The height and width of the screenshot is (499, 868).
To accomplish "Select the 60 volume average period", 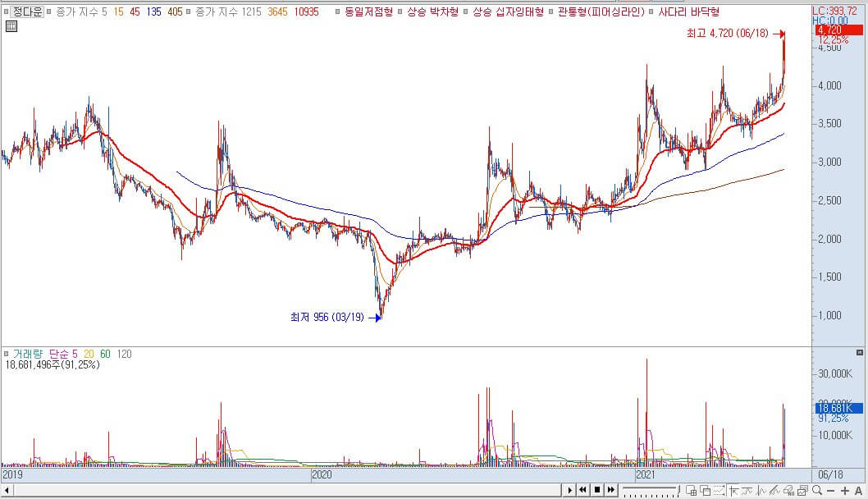I will point(105,354).
